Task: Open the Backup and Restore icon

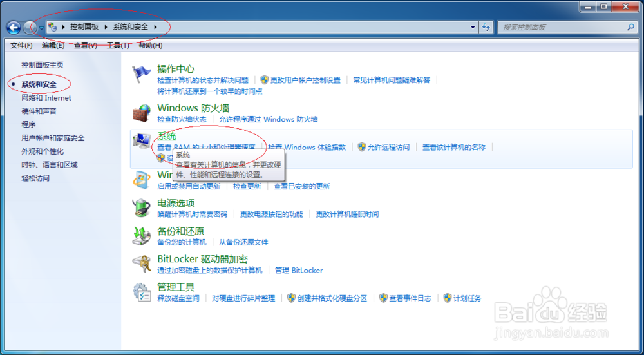Action: [141, 236]
